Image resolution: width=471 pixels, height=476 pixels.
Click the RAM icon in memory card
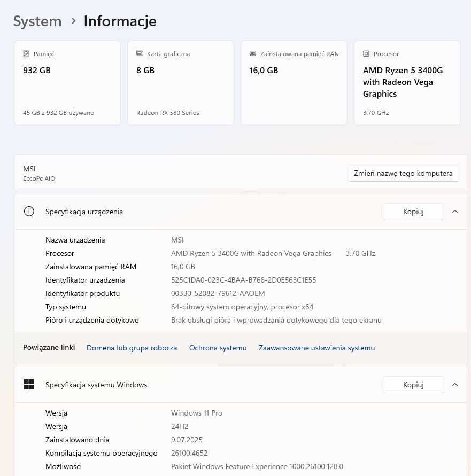(x=253, y=54)
